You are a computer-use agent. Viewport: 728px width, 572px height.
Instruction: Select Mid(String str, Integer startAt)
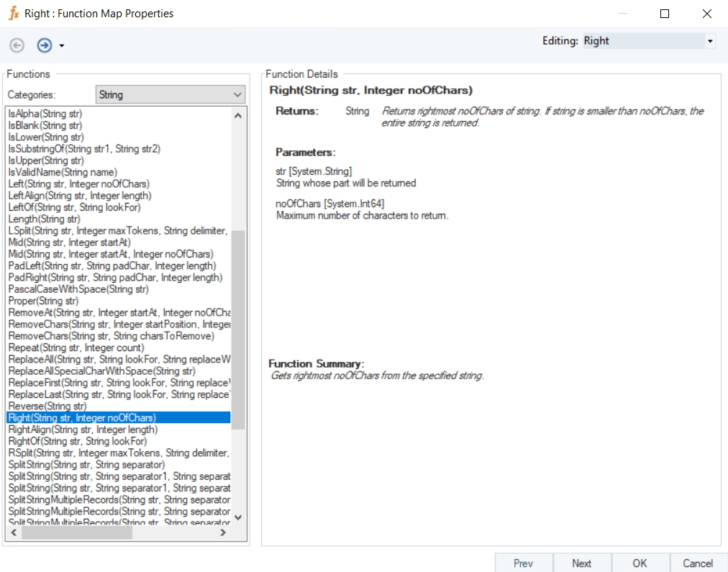(x=119, y=242)
